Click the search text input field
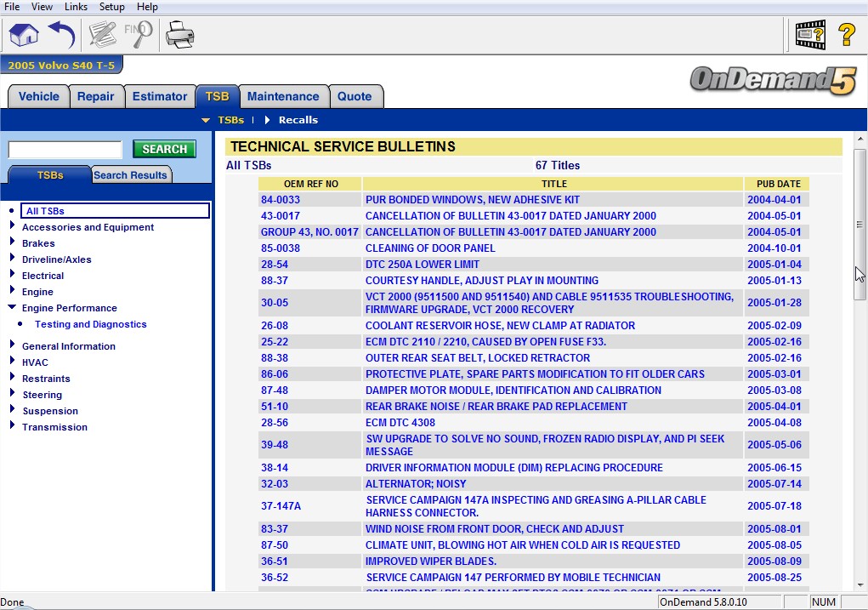Viewport: 868px width, 610px height. 65,150
